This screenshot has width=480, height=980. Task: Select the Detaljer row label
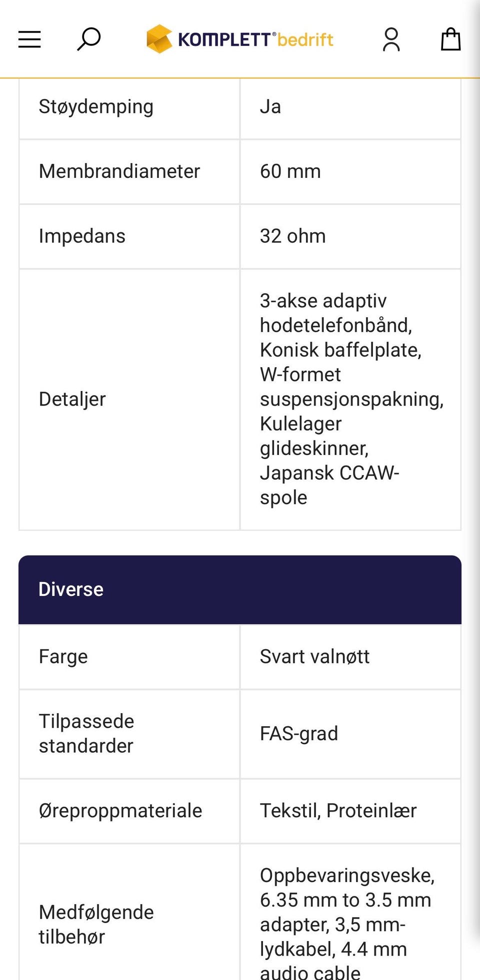coord(72,400)
